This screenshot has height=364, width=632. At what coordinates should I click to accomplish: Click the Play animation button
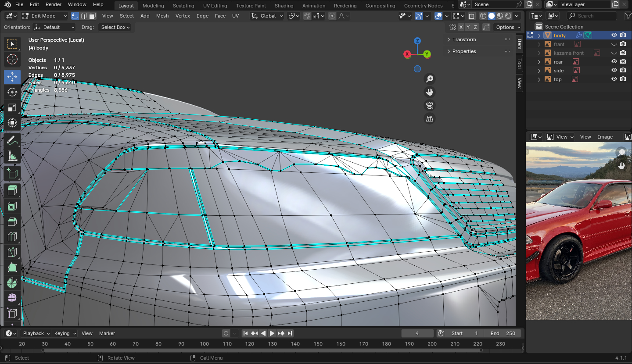[272, 333]
